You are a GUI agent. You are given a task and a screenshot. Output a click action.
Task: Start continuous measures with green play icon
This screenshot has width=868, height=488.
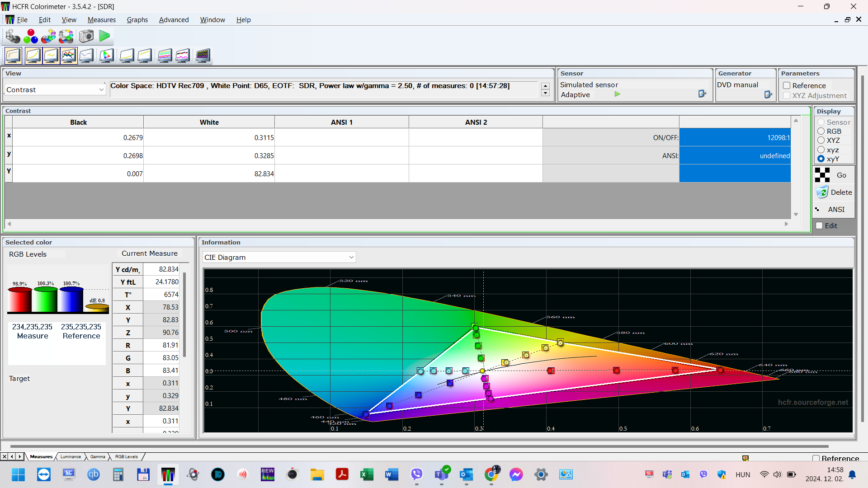tap(104, 36)
